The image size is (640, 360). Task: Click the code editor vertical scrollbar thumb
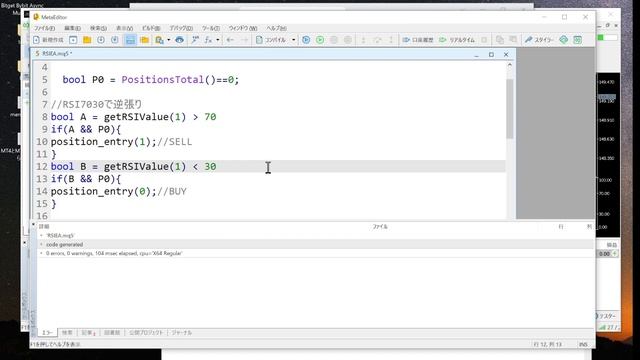[x=510, y=109]
